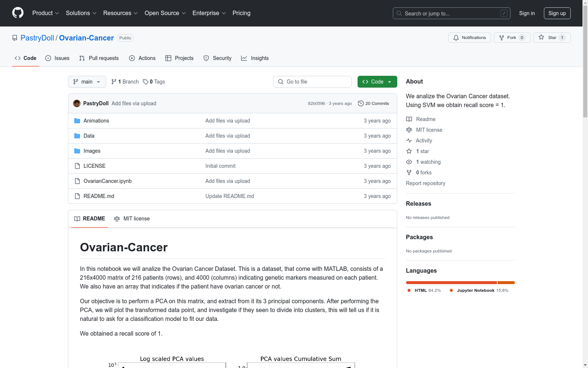Open the Code tab
The height and width of the screenshot is (368, 588).
tap(26, 58)
